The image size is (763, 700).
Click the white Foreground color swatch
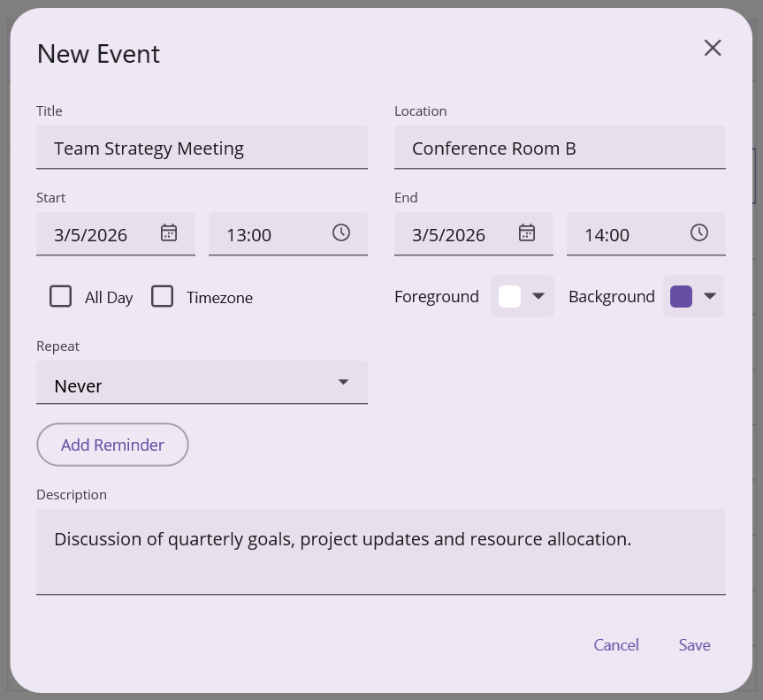(509, 296)
